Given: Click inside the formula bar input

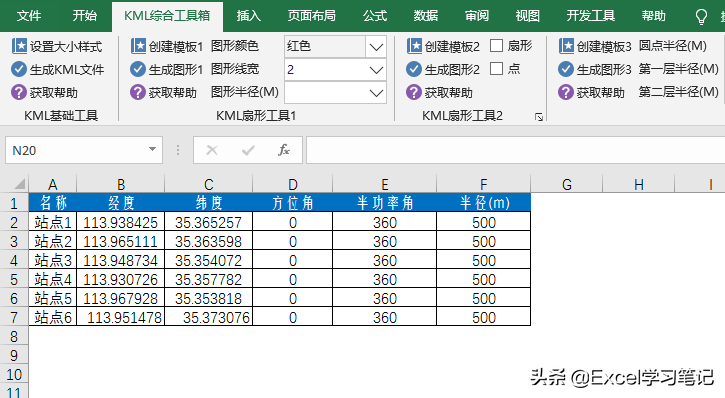Looking at the screenshot, I should [x=516, y=150].
